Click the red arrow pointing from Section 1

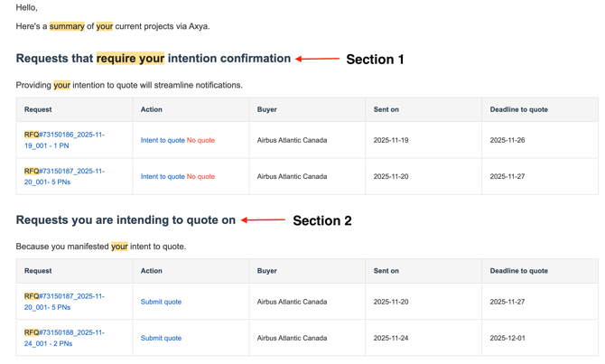[318, 60]
